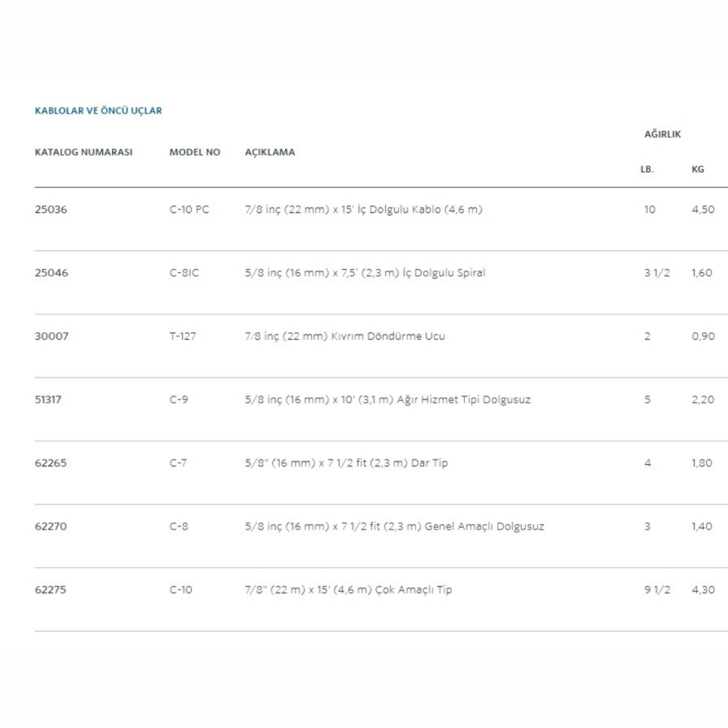Viewport: 728px width, 728px height.
Task: Select catalog number 25046
Action: click(x=52, y=273)
